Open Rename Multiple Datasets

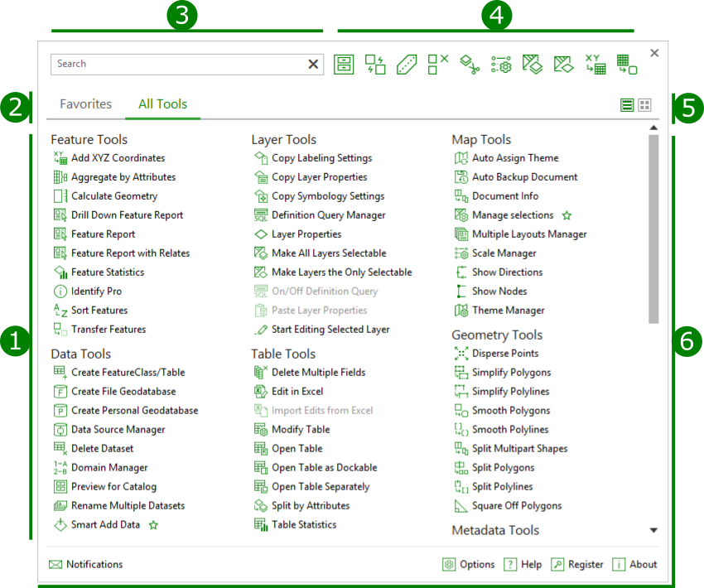pyautogui.click(x=119, y=506)
